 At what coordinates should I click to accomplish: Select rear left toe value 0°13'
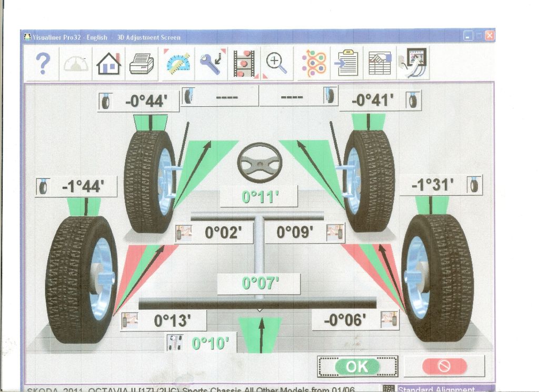(x=172, y=320)
